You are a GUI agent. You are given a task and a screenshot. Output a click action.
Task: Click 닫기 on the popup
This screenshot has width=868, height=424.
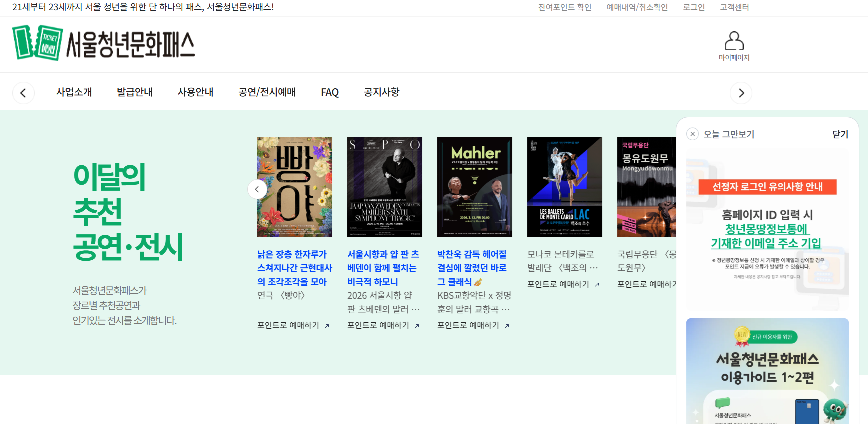click(x=840, y=134)
